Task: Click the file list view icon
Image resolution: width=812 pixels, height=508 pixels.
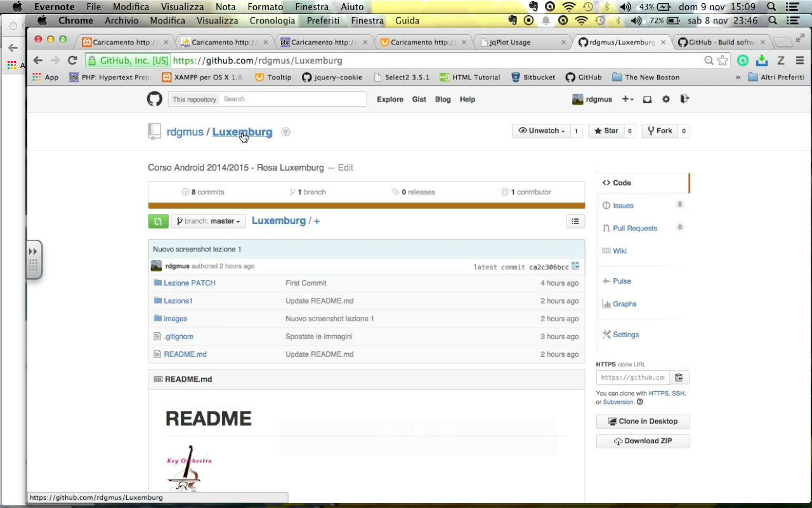Action: point(575,221)
